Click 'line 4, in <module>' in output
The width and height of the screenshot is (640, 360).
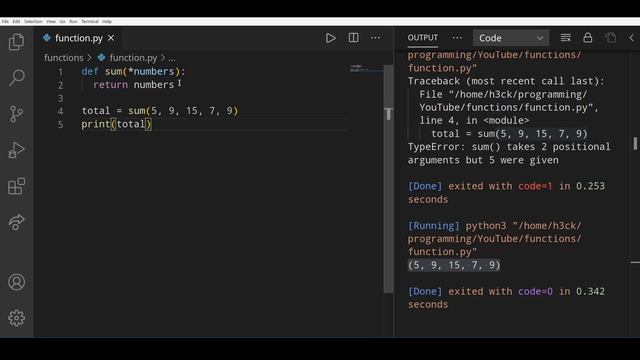click(474, 120)
